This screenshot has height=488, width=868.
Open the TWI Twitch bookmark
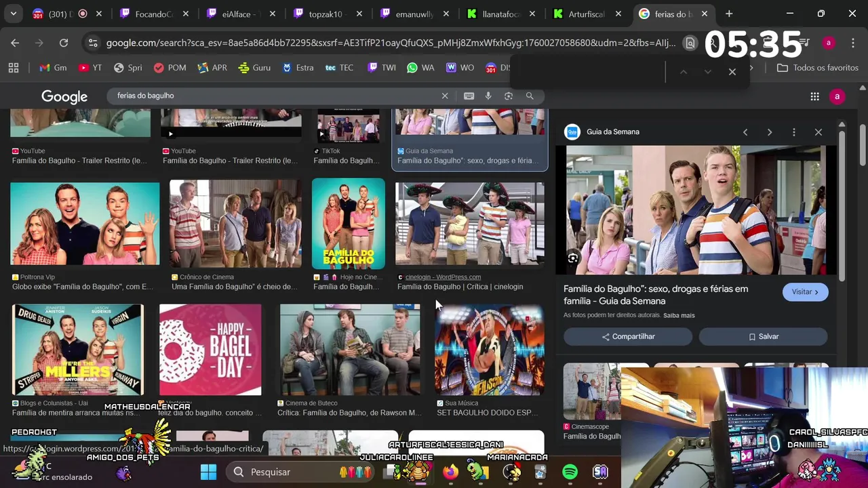382,68
